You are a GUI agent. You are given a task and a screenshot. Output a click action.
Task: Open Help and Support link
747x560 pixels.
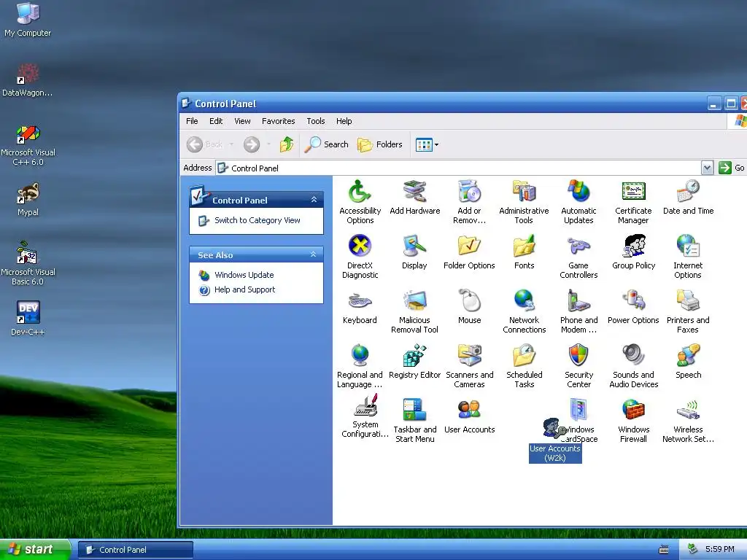pyautogui.click(x=244, y=289)
